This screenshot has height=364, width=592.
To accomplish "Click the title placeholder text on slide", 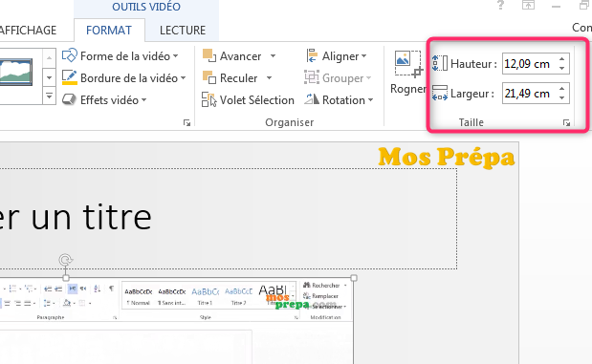I will tap(76, 217).
